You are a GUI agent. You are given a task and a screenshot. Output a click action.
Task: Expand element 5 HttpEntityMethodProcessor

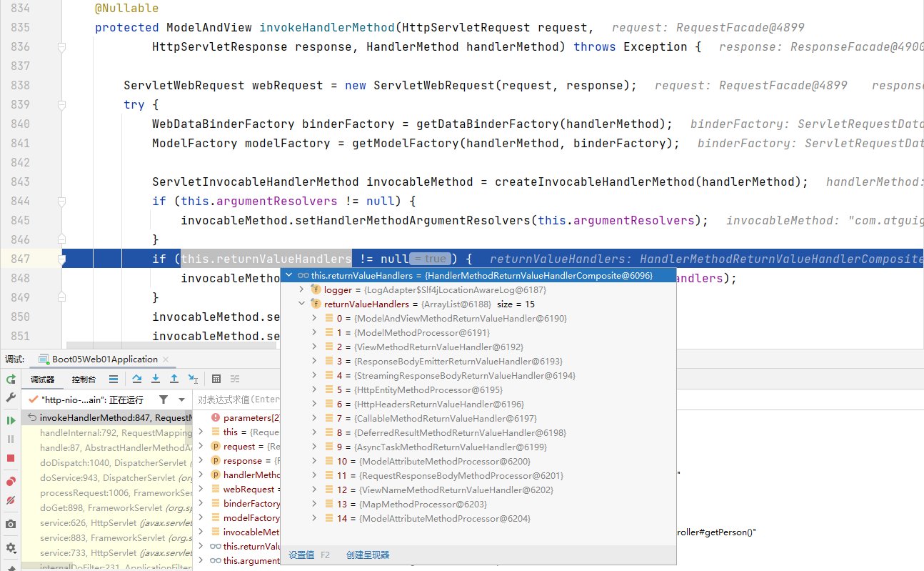click(314, 389)
